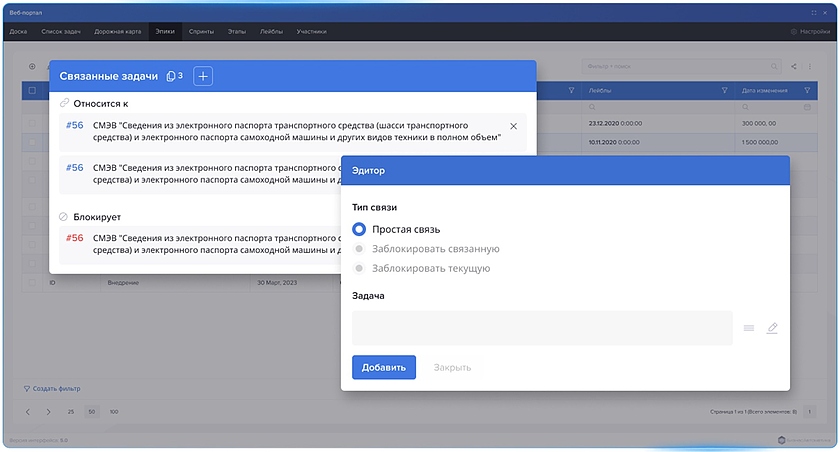Click the filter icon in Лейблы column
840x452 pixels.
[x=725, y=90]
